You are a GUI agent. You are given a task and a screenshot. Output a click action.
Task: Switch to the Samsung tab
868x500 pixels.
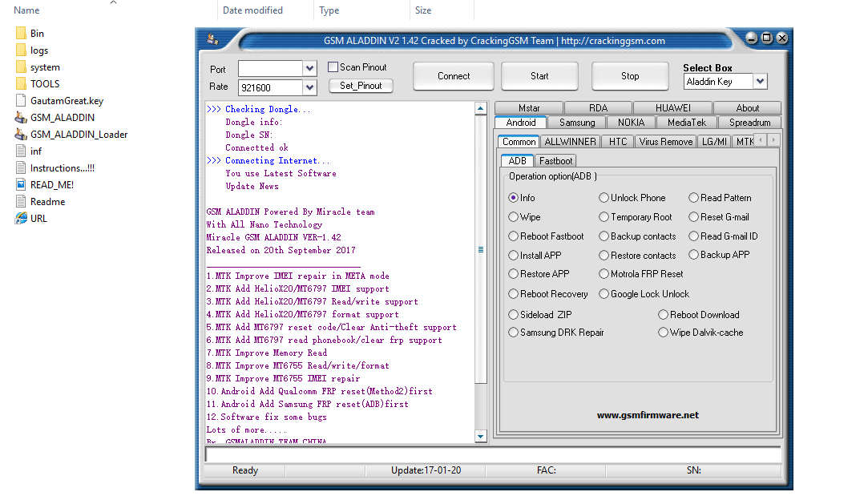[577, 123]
